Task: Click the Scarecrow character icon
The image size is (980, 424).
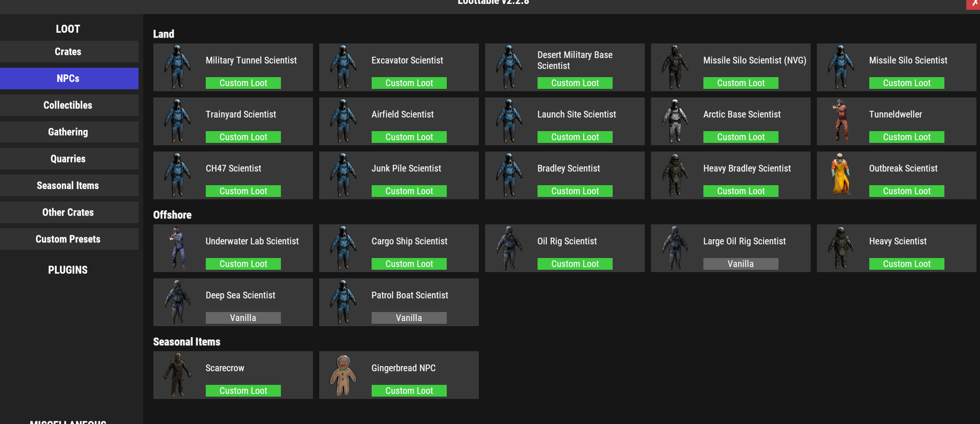Action: [x=178, y=375]
